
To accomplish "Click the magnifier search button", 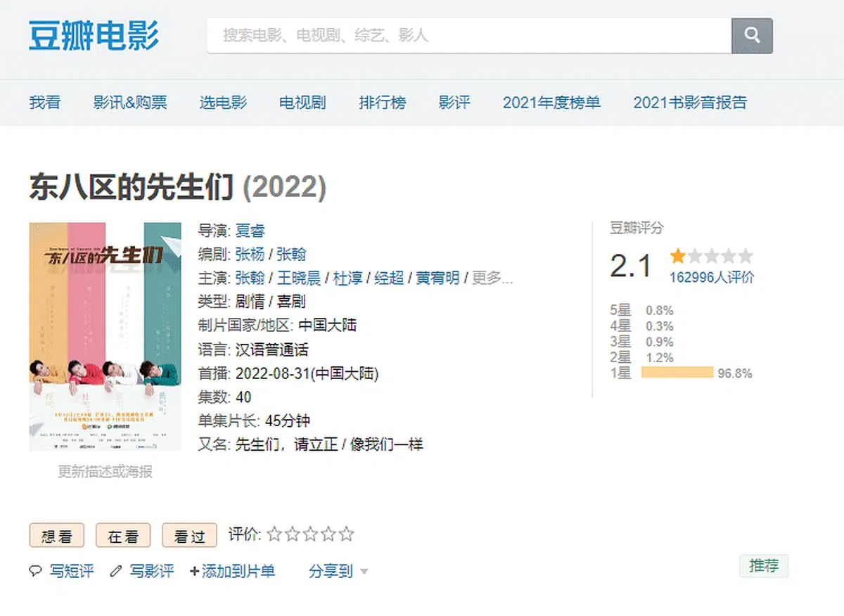I will click(752, 35).
